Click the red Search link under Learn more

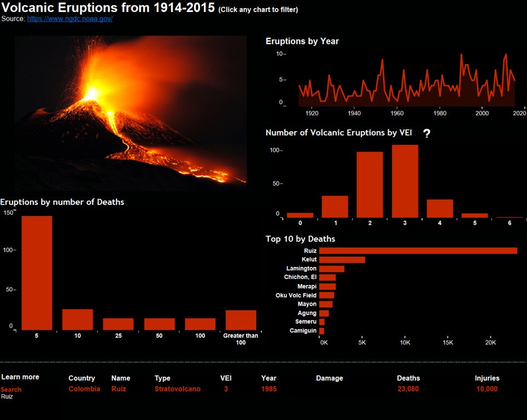[x=11, y=389]
